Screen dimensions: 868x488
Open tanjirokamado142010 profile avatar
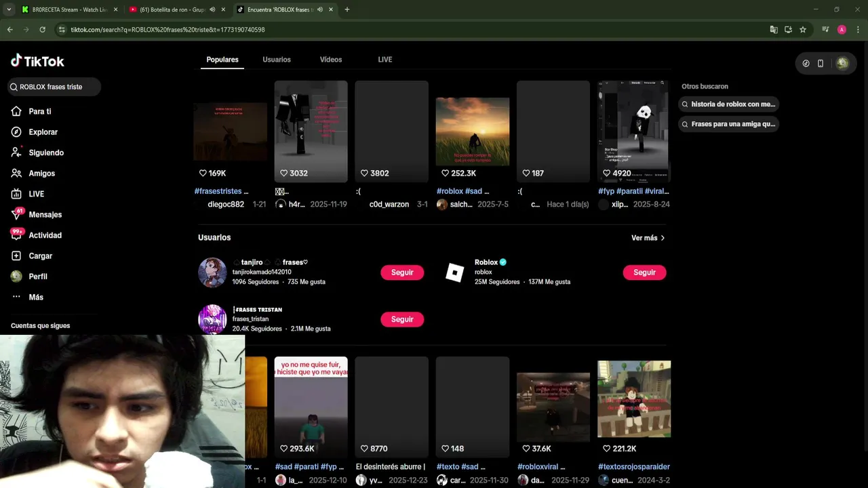[212, 272]
